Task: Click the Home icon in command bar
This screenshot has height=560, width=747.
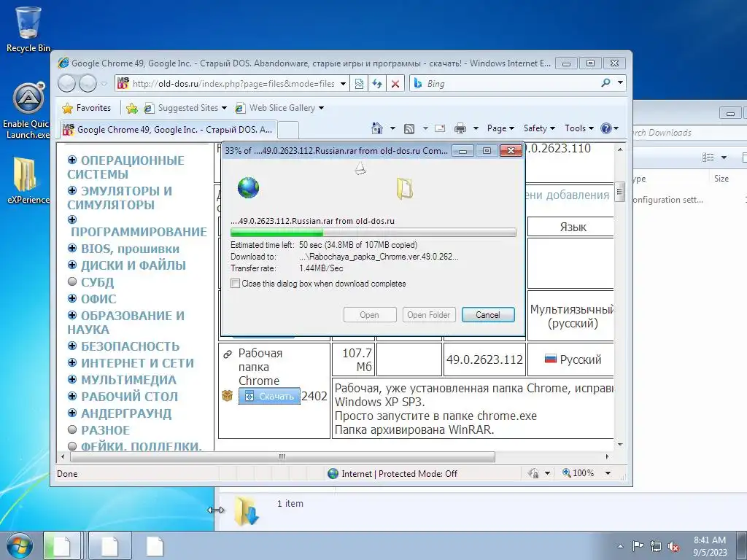Action: (x=377, y=128)
